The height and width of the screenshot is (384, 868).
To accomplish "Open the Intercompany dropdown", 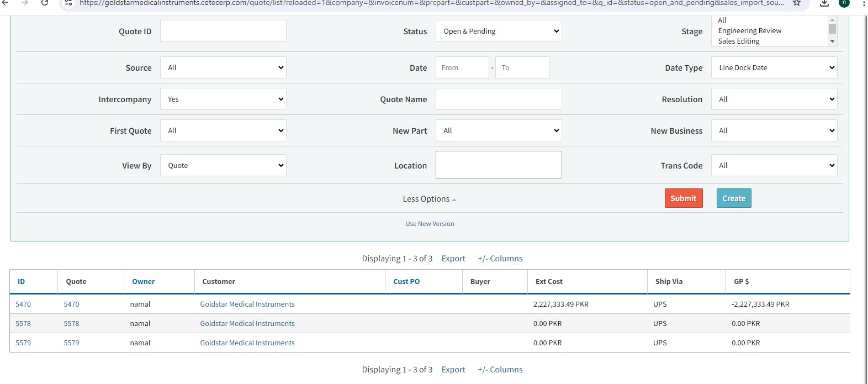I will [223, 99].
